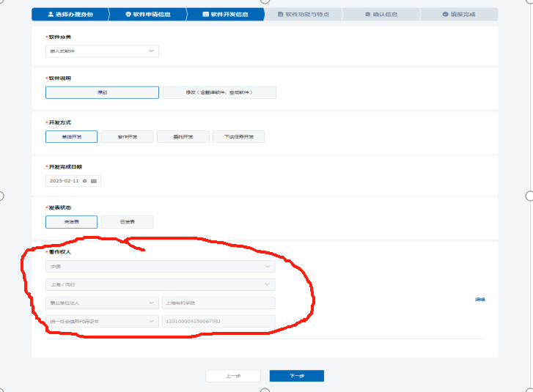This screenshot has height=392, width=533.
Task: Select 合作开发 as the development method
Action: point(127,136)
